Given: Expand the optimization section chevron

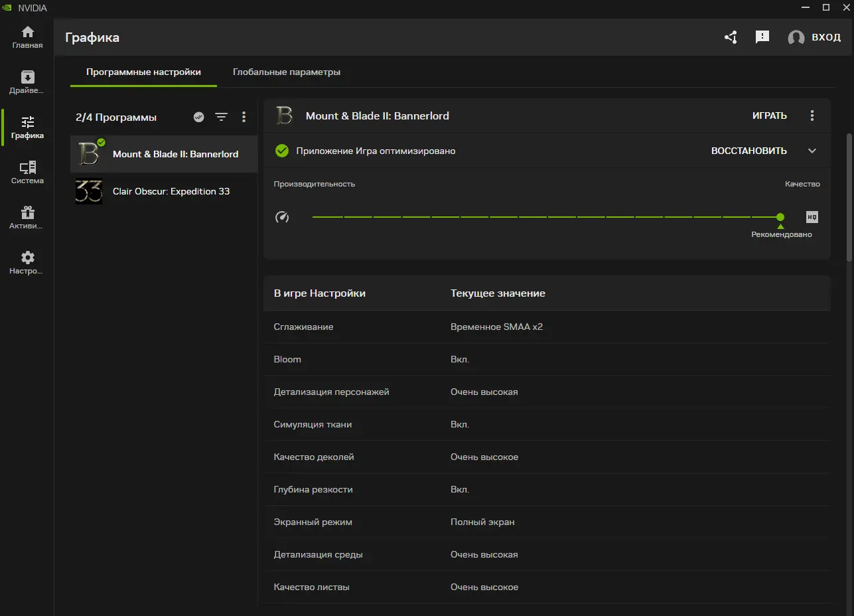Looking at the screenshot, I should (812, 151).
